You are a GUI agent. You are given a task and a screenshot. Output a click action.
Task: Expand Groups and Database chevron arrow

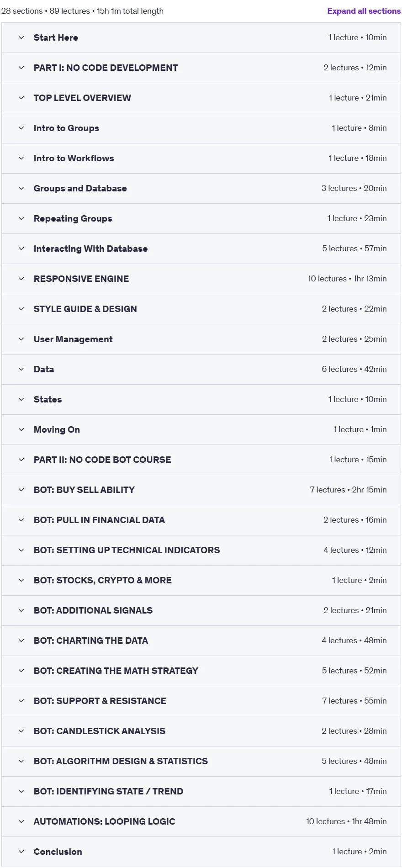click(21, 188)
